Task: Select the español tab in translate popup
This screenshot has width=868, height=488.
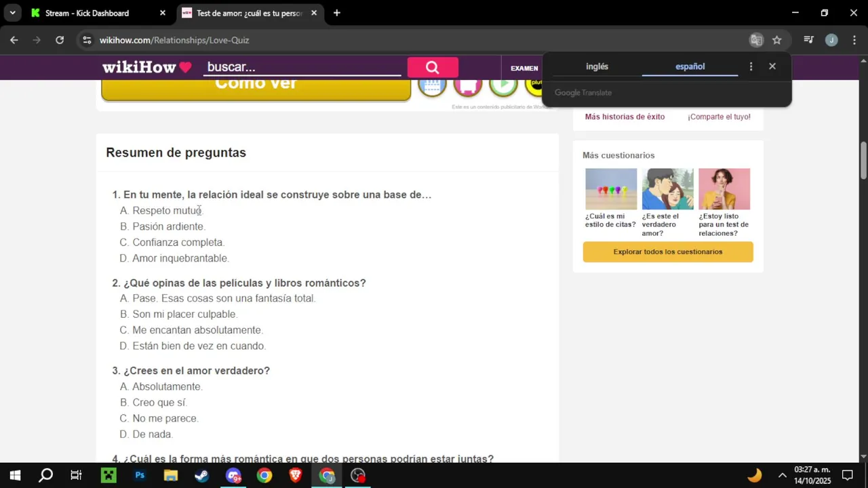Action: coord(690,66)
